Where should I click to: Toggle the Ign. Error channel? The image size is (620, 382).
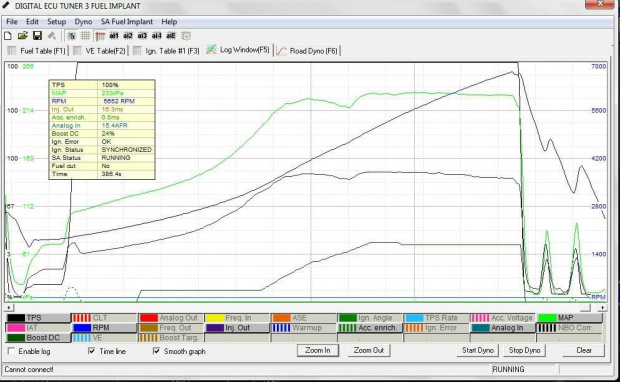point(437,328)
